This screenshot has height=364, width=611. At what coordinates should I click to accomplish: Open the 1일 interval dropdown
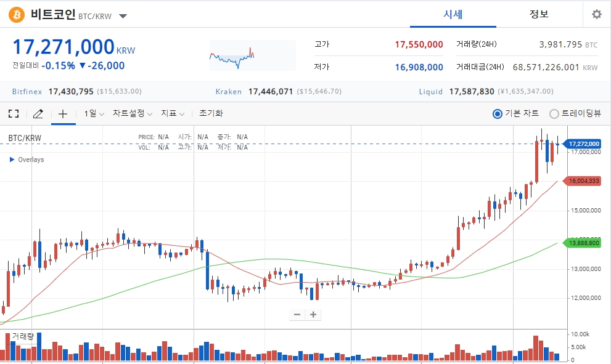pos(94,113)
